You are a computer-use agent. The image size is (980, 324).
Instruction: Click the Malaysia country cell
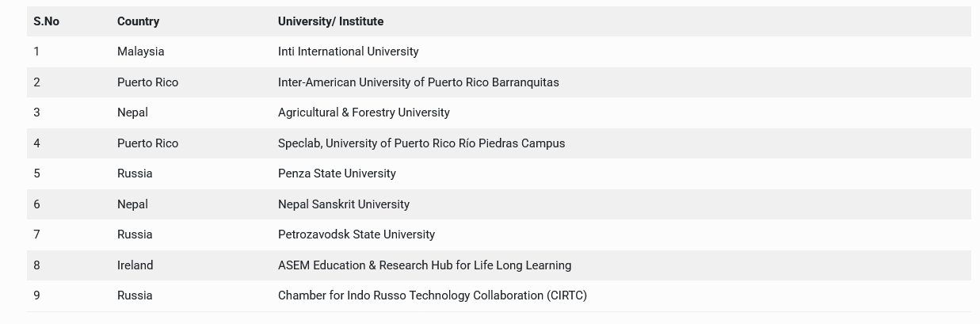[140, 51]
